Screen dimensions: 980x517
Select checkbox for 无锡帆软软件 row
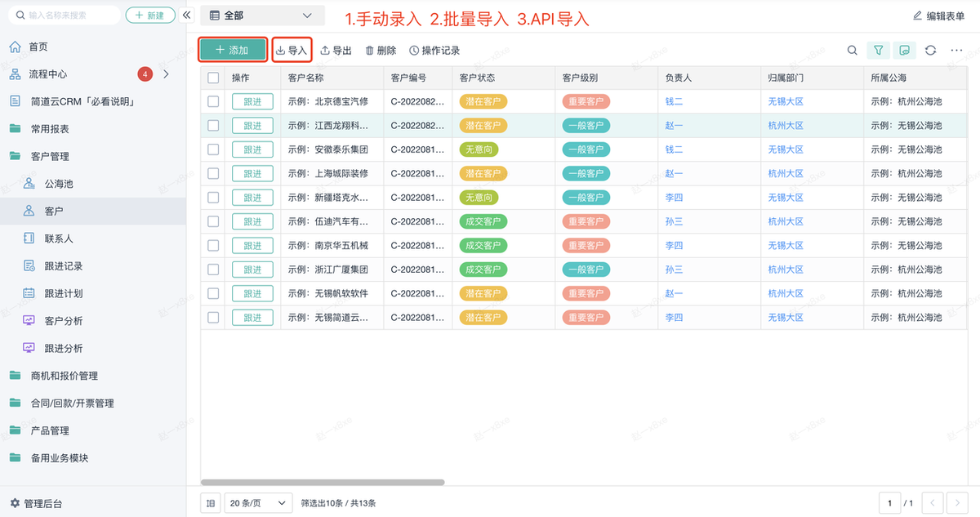(213, 293)
